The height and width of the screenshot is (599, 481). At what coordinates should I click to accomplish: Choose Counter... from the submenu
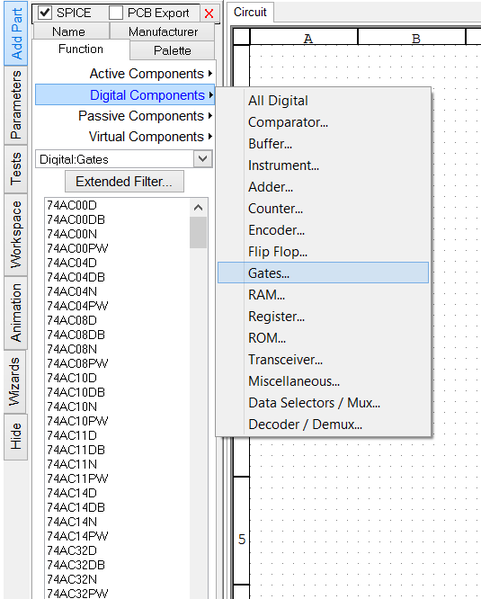point(323,209)
